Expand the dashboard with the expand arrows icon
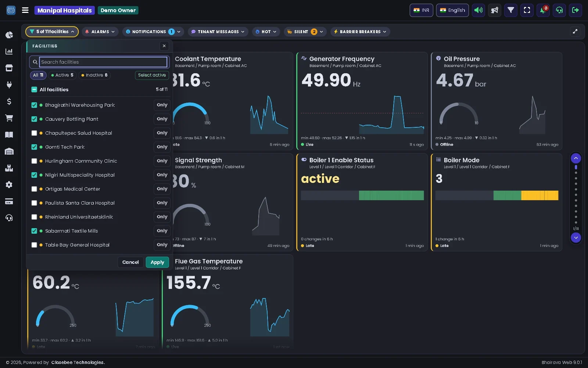 575,32
